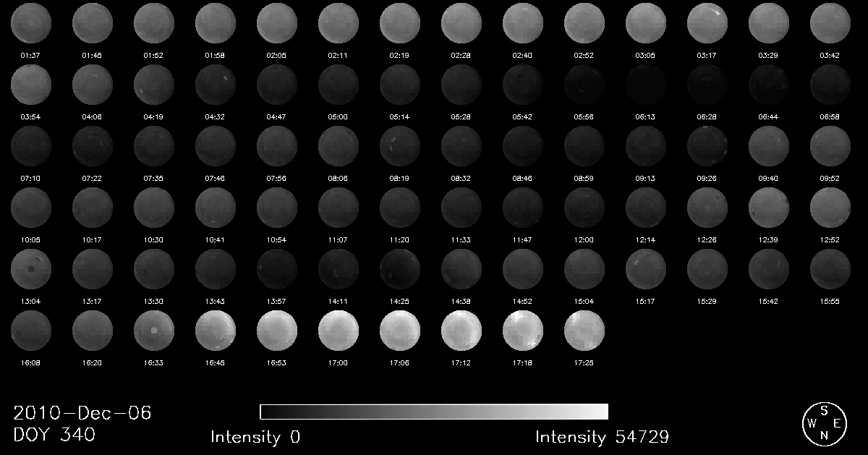Open the last disk image at 17:25
Image resolution: width=868 pixels, height=455 pixels.
coord(584,330)
